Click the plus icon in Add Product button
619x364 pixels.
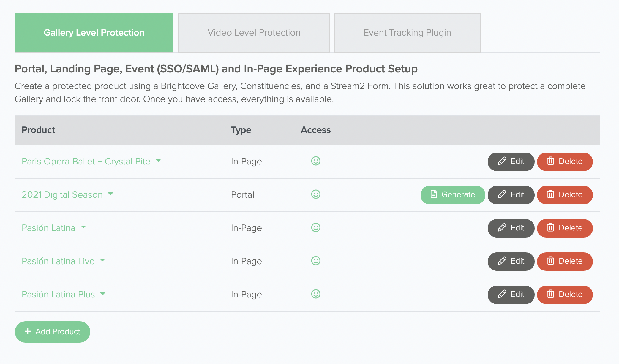click(28, 332)
